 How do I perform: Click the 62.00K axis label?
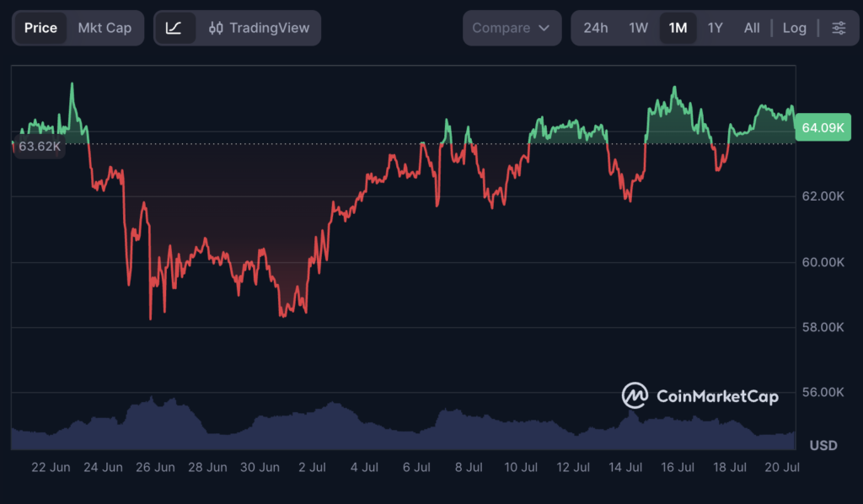(x=823, y=196)
